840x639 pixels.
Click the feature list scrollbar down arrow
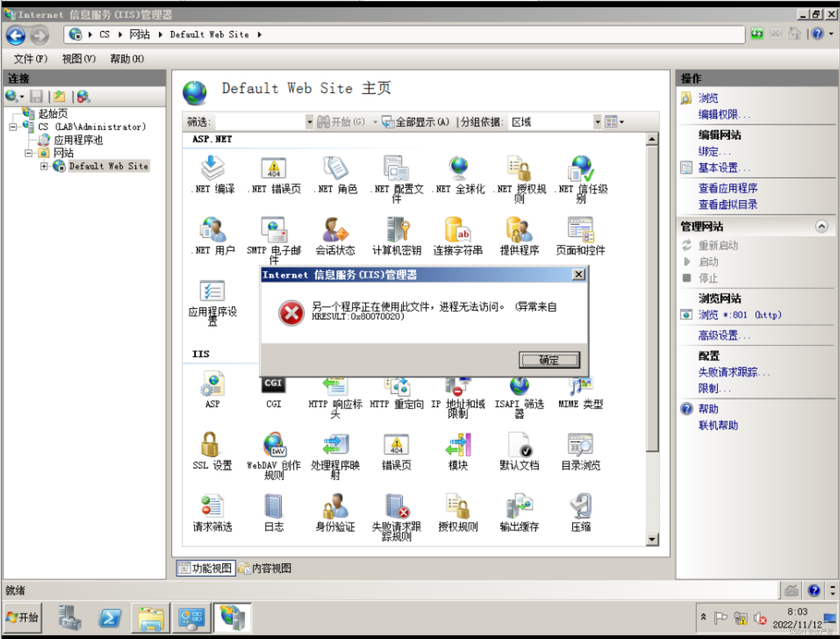pyautogui.click(x=652, y=539)
